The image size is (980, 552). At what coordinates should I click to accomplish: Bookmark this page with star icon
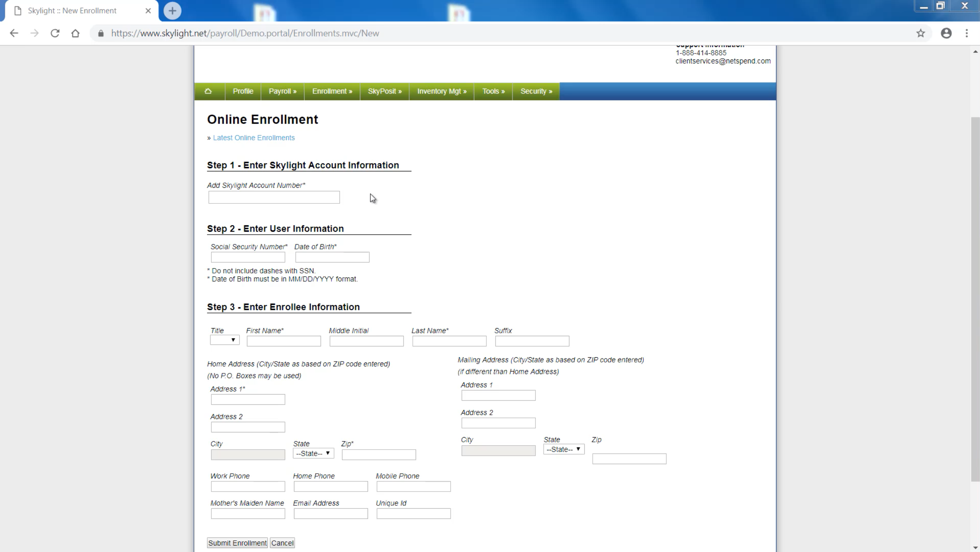(921, 33)
